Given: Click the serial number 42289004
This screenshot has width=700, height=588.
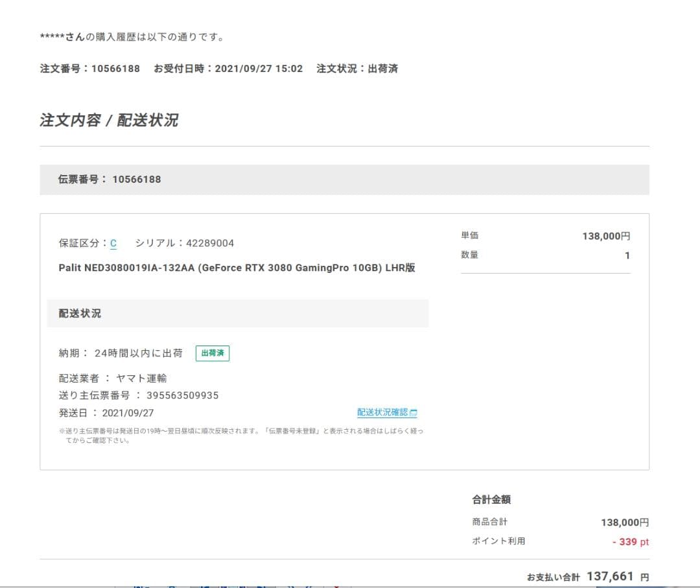Looking at the screenshot, I should (212, 242).
